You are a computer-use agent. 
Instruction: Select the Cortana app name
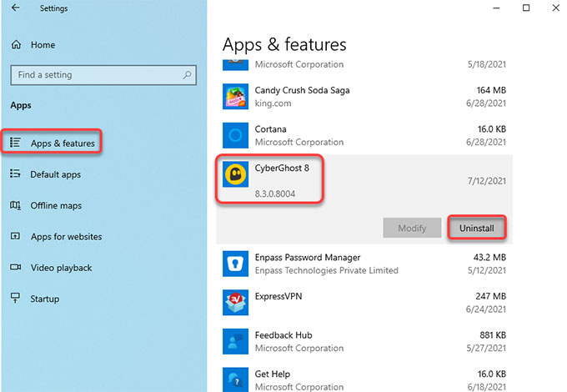270,129
